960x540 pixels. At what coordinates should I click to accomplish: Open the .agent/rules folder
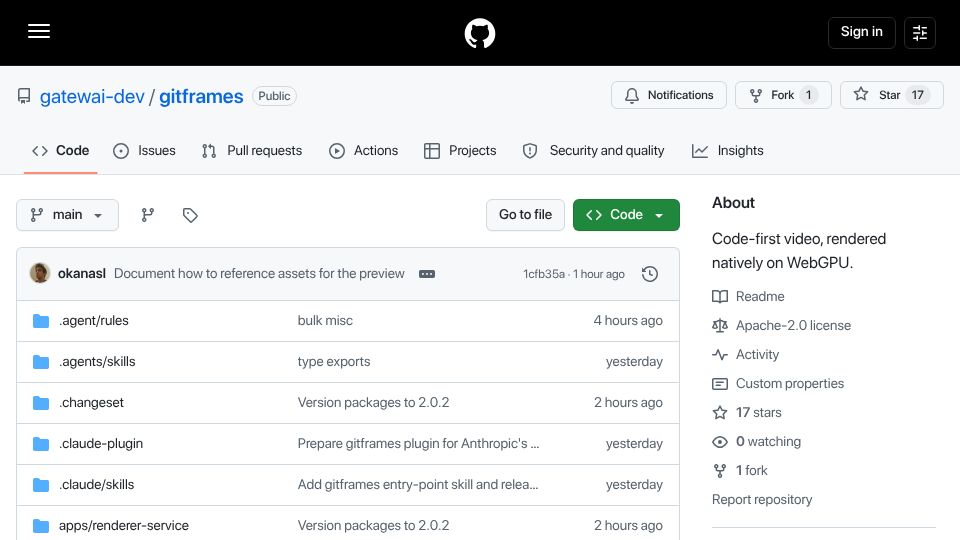point(94,321)
